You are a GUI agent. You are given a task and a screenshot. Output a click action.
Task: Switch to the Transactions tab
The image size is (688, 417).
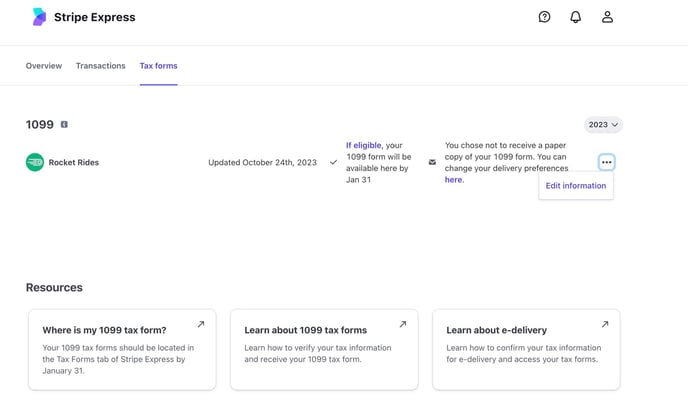(x=100, y=66)
